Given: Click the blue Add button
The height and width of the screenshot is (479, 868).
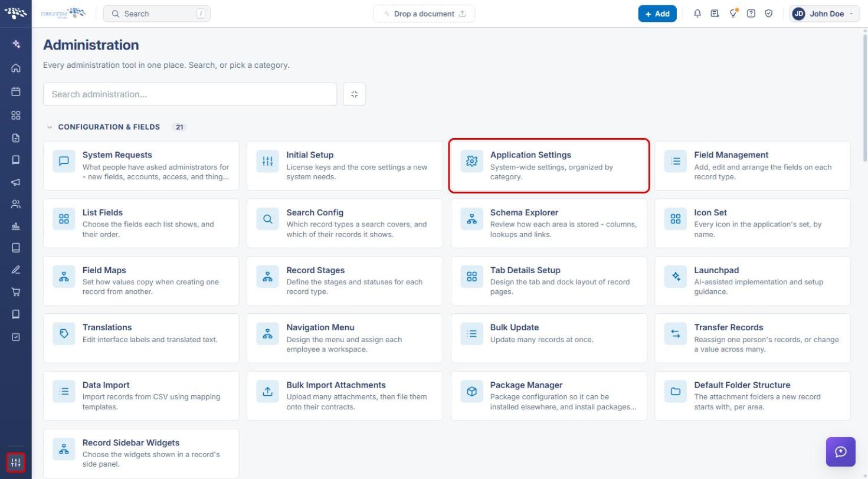Looking at the screenshot, I should pos(657,14).
